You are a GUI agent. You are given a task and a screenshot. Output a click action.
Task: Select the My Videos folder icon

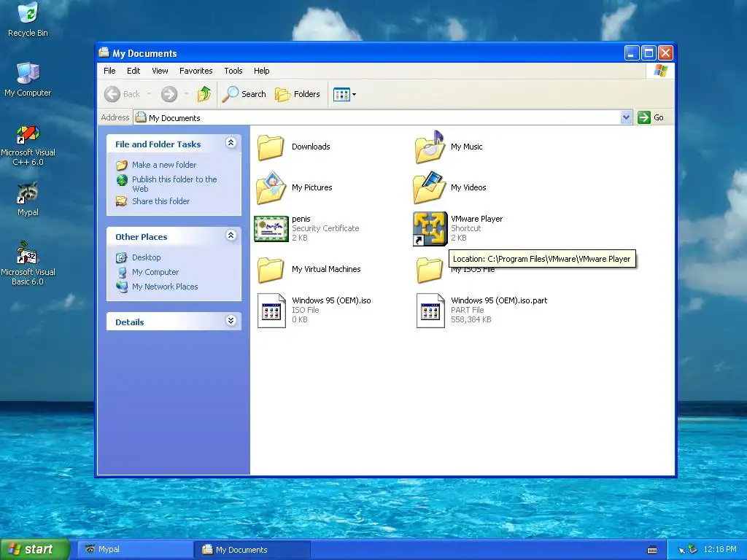pyautogui.click(x=429, y=187)
